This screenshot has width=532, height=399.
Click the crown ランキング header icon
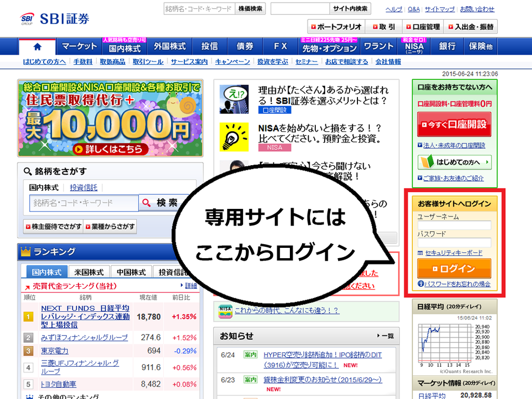26,252
